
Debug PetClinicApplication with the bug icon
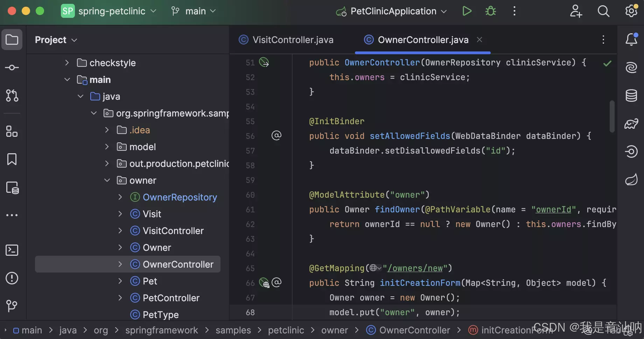491,11
